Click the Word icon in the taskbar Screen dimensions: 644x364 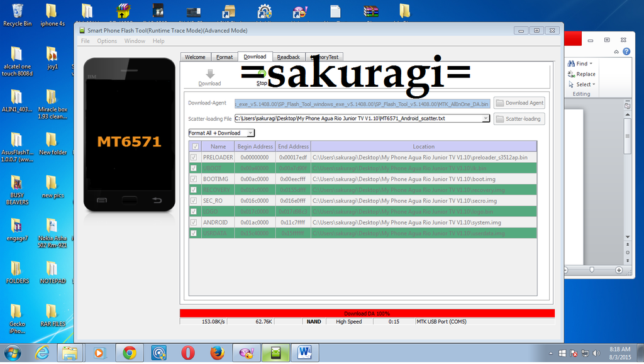[304, 353]
